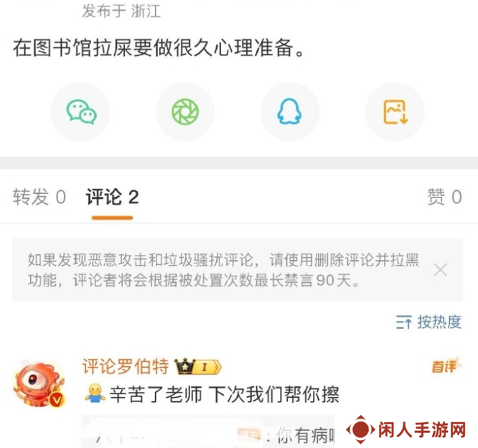Share to WeChat Moments aperture icon
The image size is (478, 448).
coord(185,112)
